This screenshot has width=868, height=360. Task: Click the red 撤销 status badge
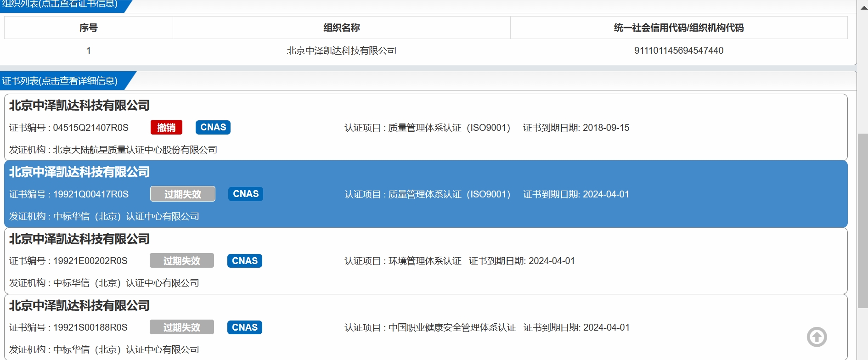click(x=166, y=127)
